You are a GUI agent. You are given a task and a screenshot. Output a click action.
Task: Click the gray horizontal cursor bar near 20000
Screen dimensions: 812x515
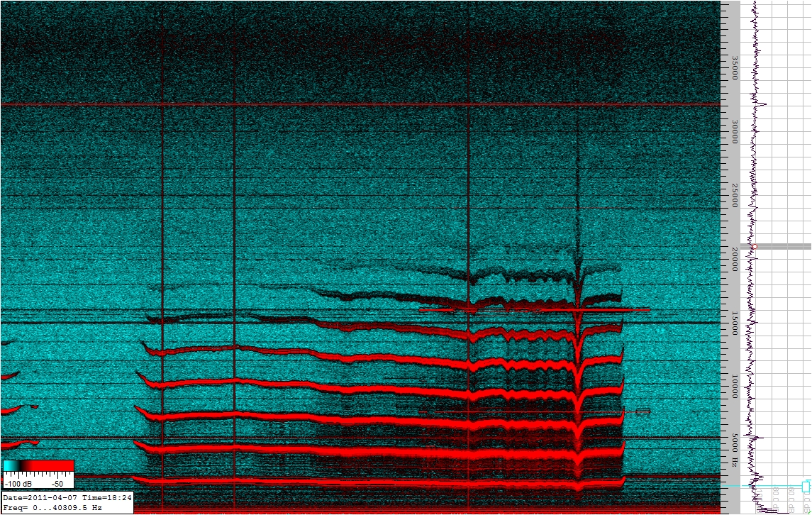[x=784, y=246]
